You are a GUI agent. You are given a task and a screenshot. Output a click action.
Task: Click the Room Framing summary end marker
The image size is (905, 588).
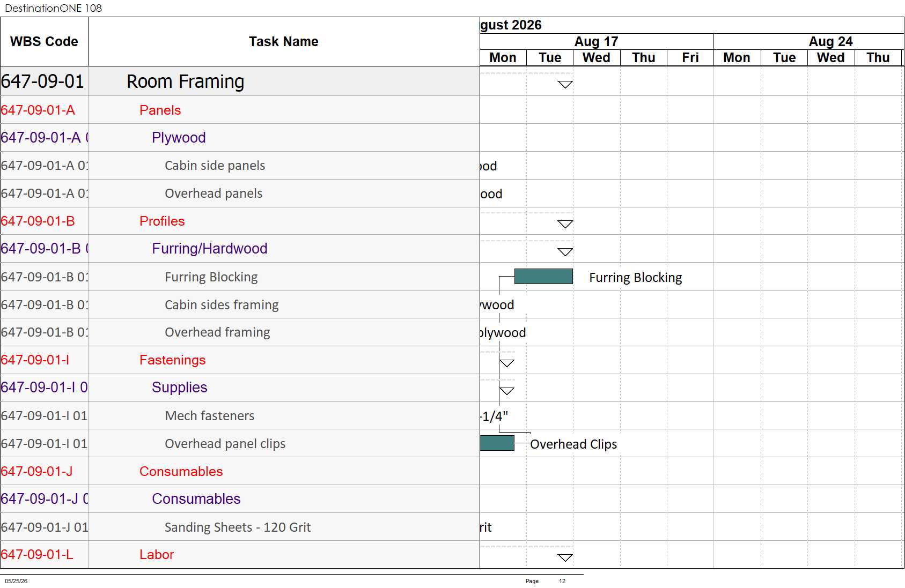pos(565,85)
